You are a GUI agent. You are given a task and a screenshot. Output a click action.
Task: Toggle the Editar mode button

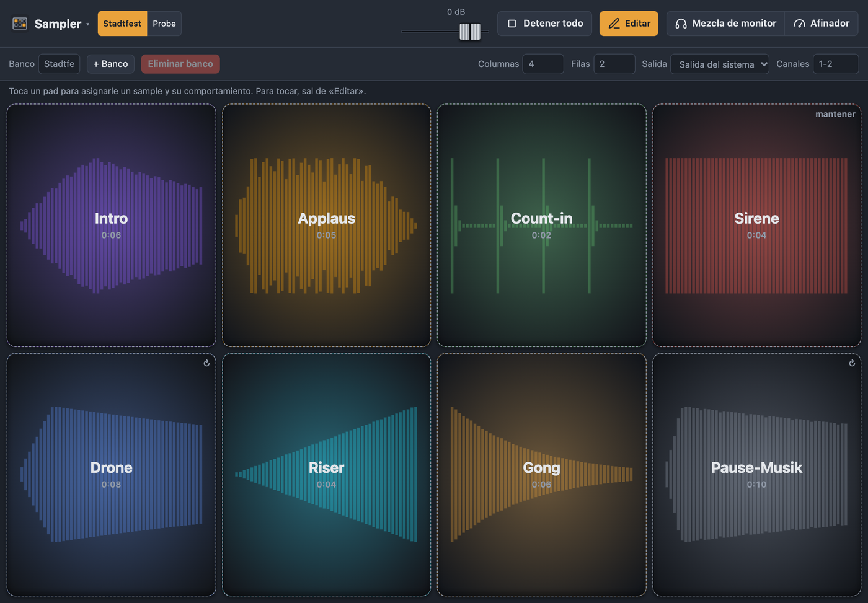(629, 24)
